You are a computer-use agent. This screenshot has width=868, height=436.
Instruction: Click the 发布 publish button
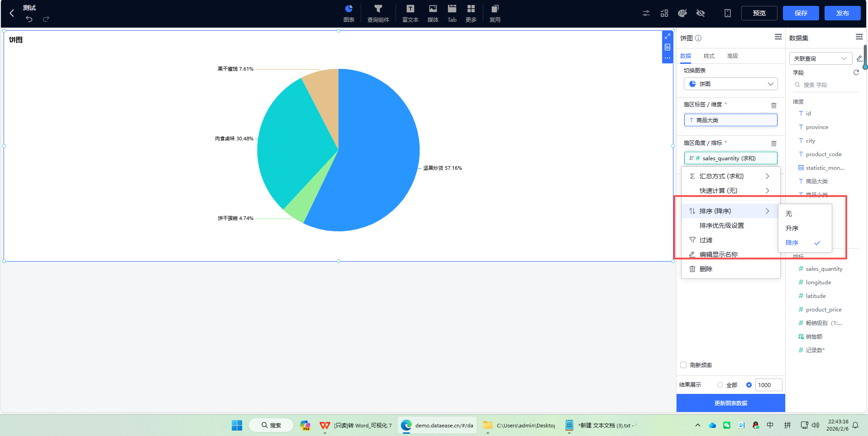843,13
